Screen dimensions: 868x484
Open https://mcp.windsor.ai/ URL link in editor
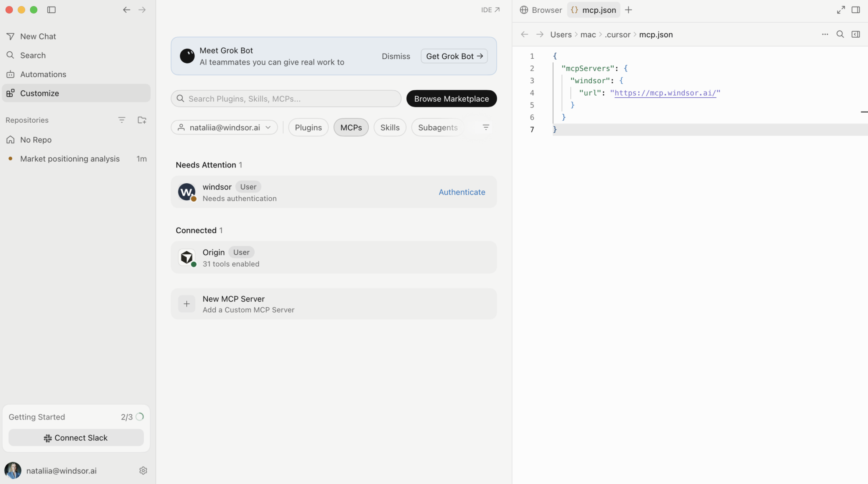tap(665, 93)
